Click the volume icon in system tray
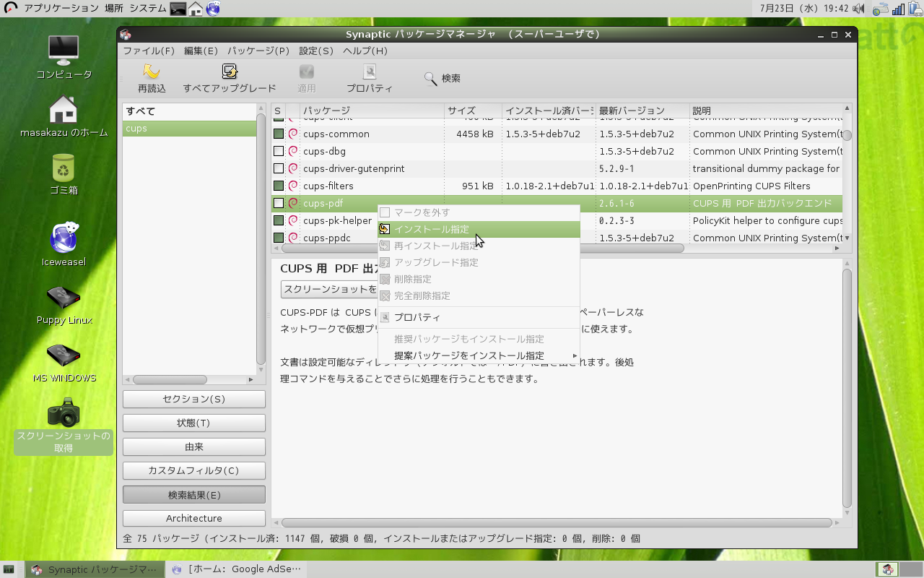This screenshot has width=924, height=578. (x=858, y=9)
